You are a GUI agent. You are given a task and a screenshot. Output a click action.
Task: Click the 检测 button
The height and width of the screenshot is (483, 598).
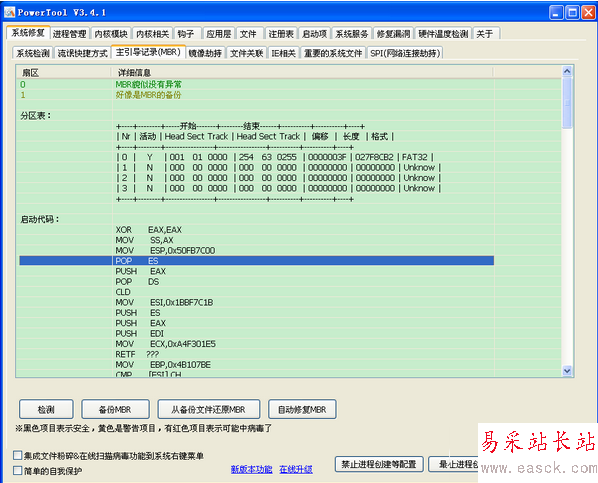click(46, 409)
